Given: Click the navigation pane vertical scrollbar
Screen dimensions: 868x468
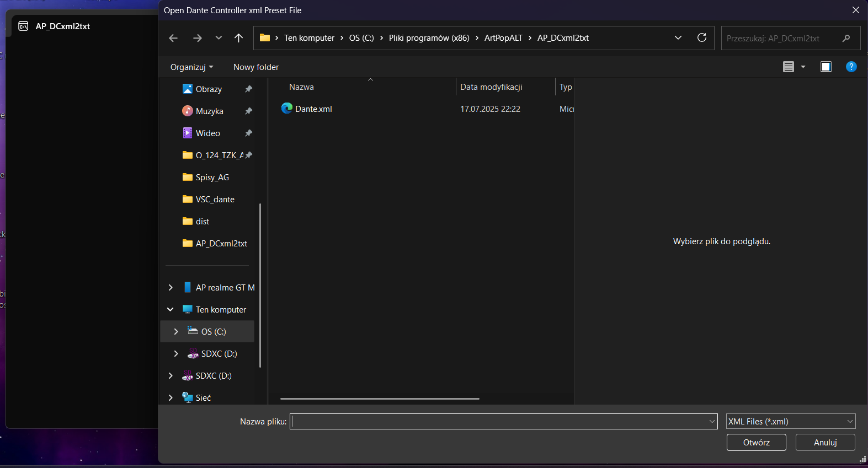Looking at the screenshot, I should [260, 286].
